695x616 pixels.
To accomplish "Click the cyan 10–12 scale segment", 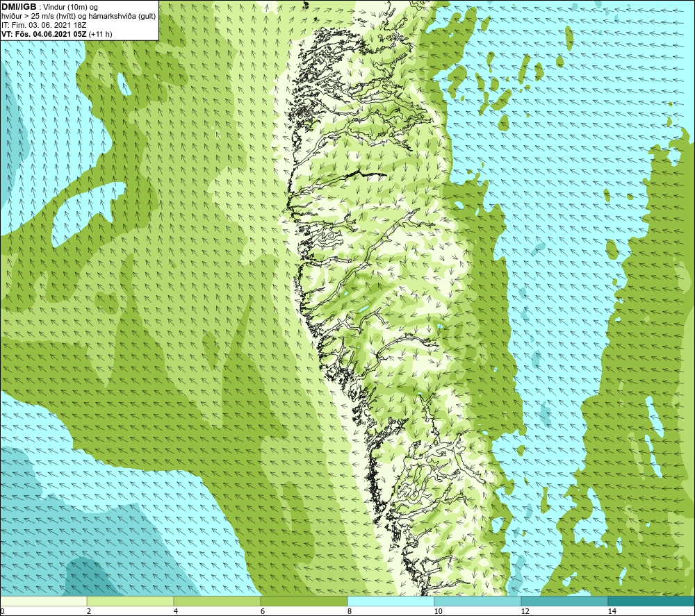I will (x=478, y=601).
